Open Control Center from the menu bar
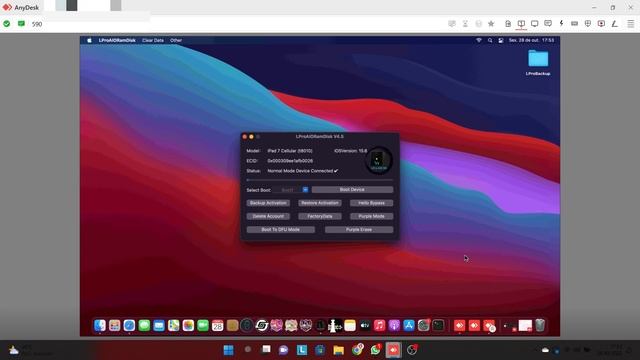 tap(501, 40)
